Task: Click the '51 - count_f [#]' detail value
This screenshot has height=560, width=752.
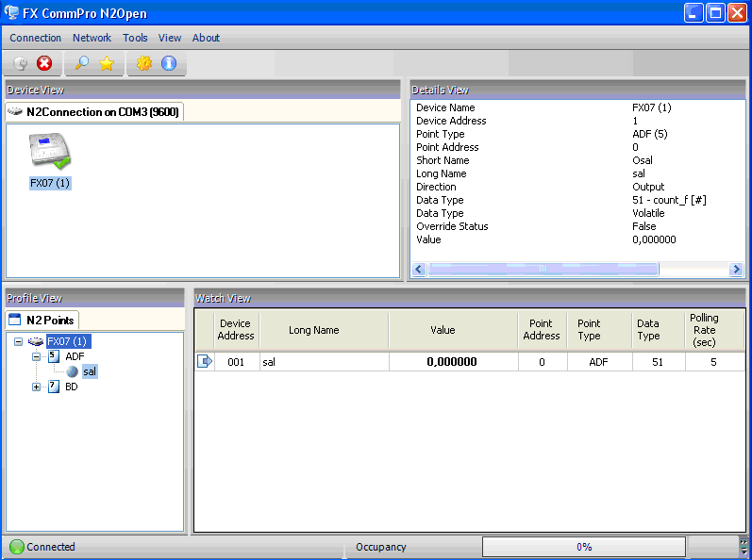Action: 669,200
